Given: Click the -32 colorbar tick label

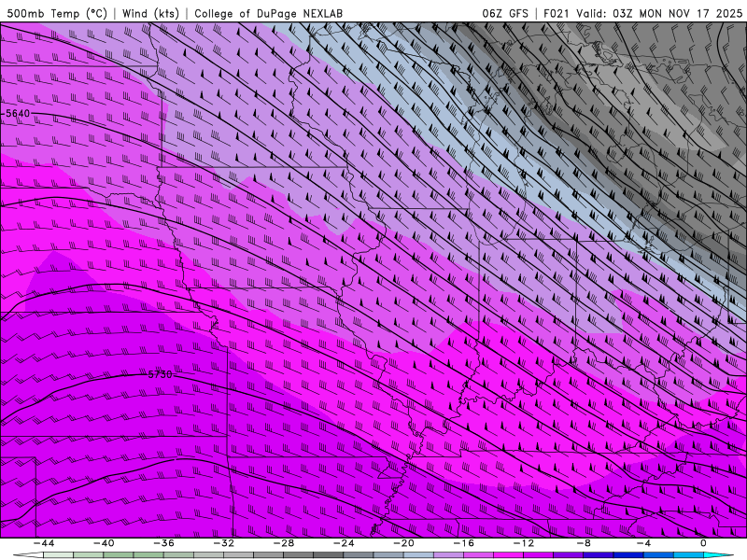Looking at the screenshot, I should (223, 543).
